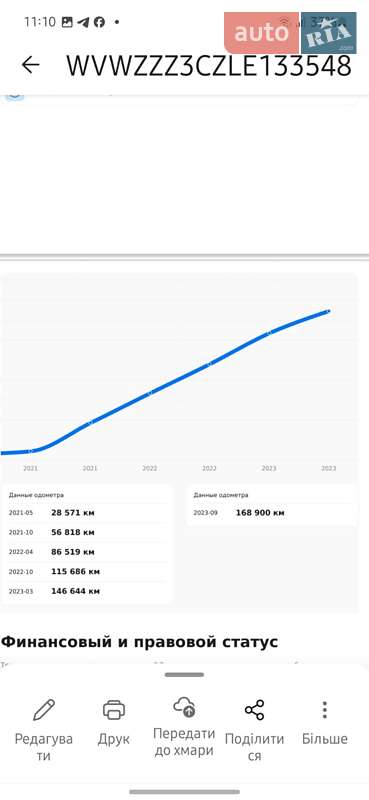The height and width of the screenshot is (800, 369).
Task: Tap the Поділитися share icon
Action: click(x=254, y=710)
